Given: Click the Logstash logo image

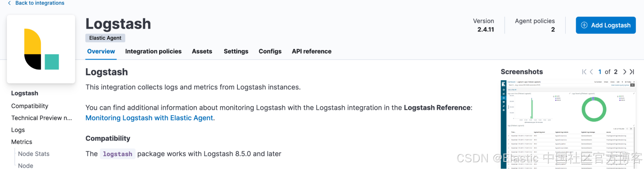Looking at the screenshot, I should 41,49.
